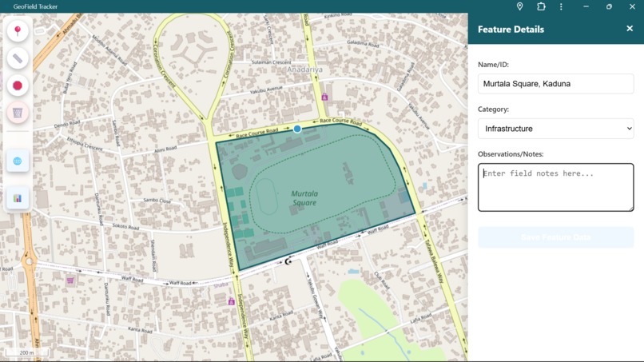Click the Sulaiman Crescent street label

[272, 62]
